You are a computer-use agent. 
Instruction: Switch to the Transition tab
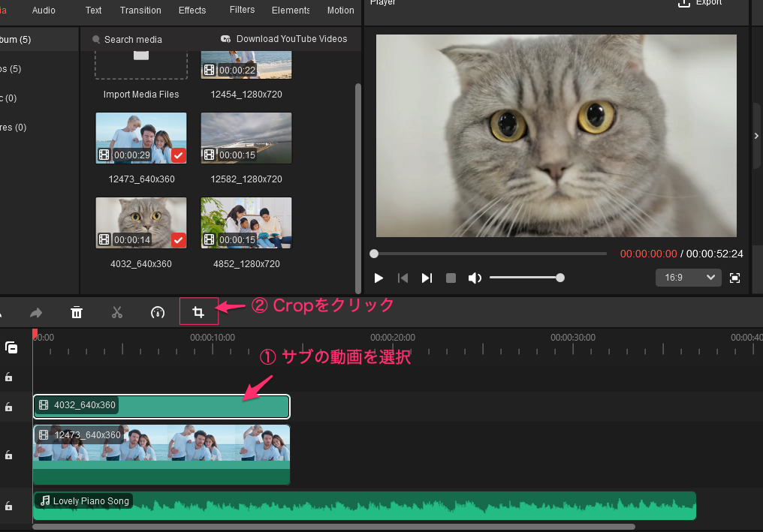coord(140,11)
